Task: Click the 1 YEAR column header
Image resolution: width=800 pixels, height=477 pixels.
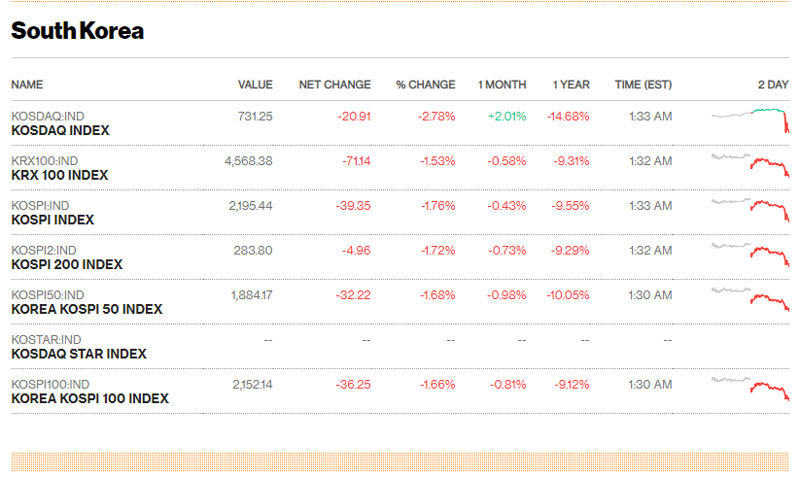Action: pos(571,85)
